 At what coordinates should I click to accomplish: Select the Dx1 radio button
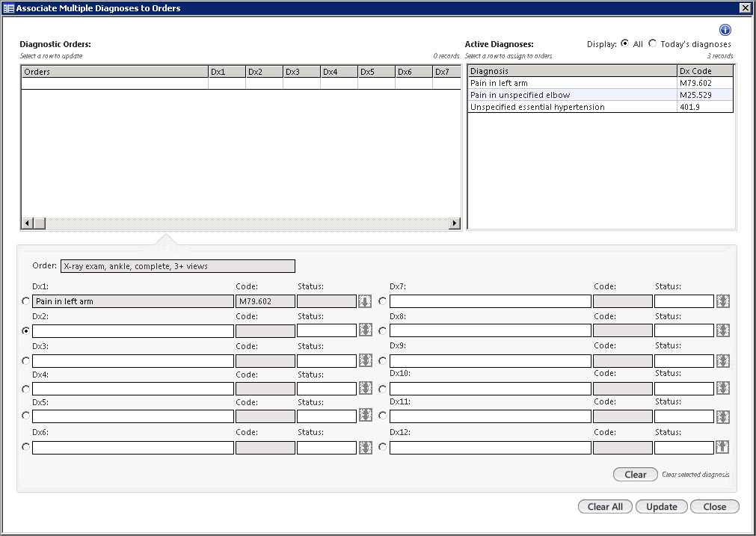25,301
